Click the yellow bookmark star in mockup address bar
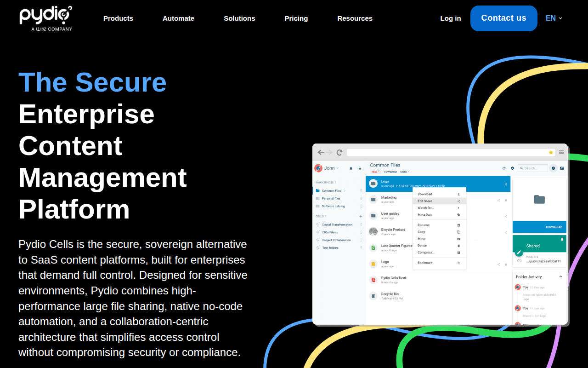Viewport: 588px width, 368px height. pyautogui.click(x=551, y=152)
